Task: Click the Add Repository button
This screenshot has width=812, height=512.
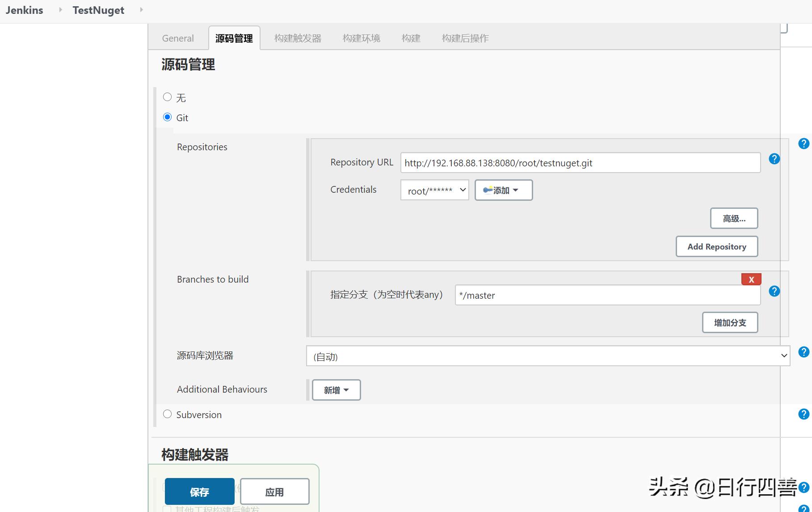Action: pos(716,246)
